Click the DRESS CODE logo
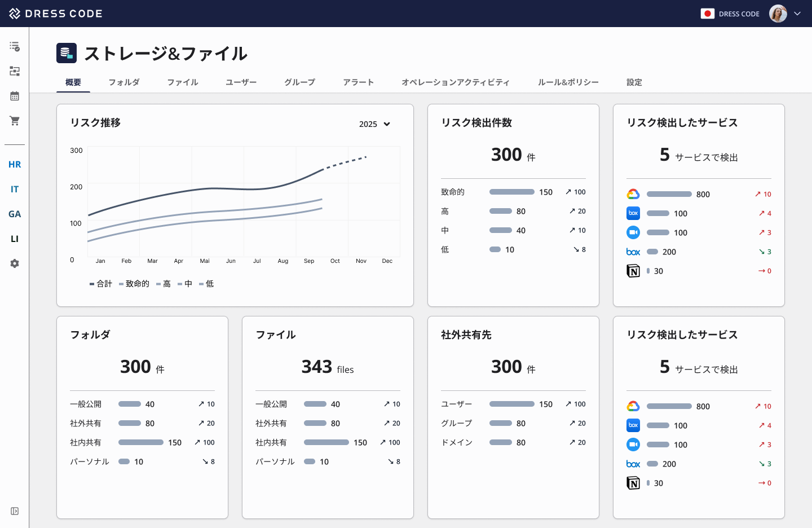 click(x=55, y=14)
